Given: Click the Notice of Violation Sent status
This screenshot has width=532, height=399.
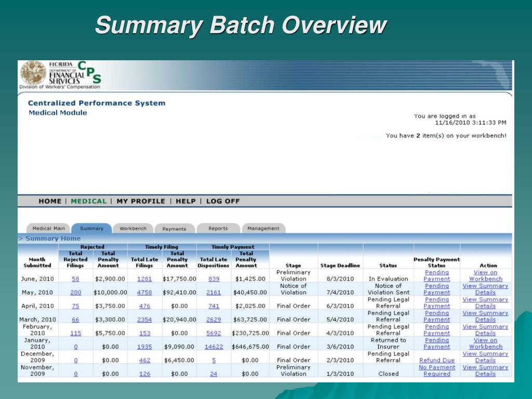Looking at the screenshot, I should point(389,289).
